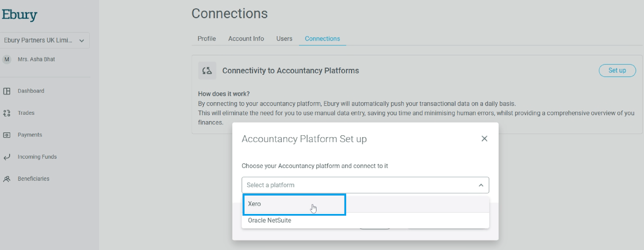
Task: Choose Oracle NetSuite from the platform list
Action: (x=365, y=220)
